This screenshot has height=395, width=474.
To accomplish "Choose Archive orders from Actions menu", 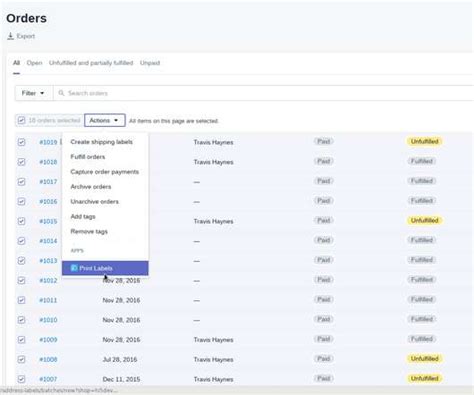I will (91, 187).
